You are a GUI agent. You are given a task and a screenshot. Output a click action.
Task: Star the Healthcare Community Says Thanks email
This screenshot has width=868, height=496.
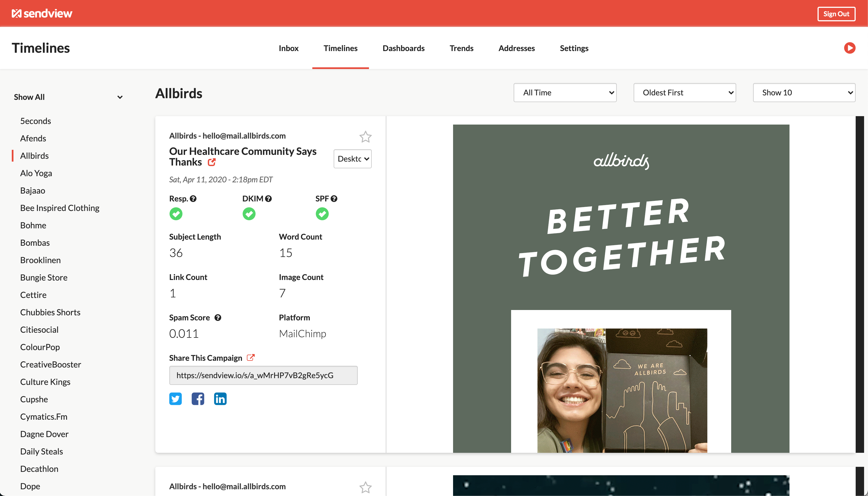click(x=365, y=137)
